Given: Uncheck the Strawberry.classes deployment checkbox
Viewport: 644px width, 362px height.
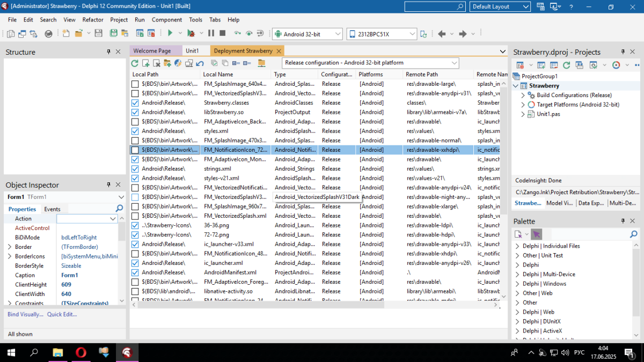Looking at the screenshot, I should (135, 102).
